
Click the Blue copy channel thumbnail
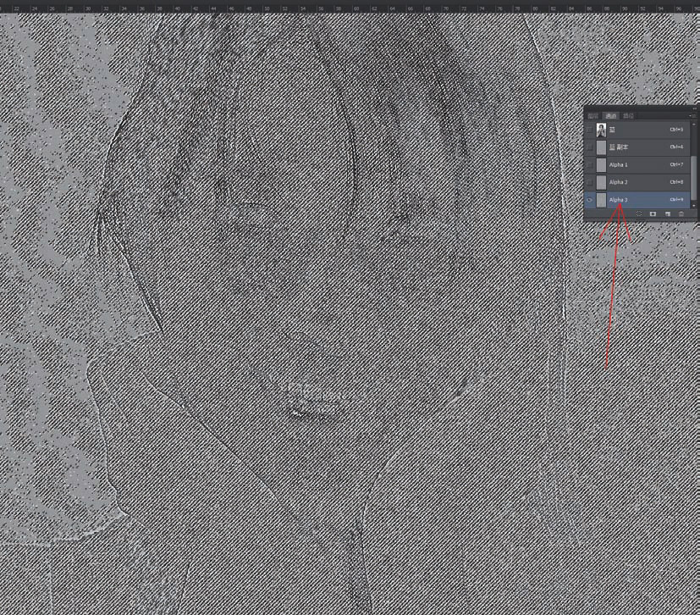pos(601,147)
